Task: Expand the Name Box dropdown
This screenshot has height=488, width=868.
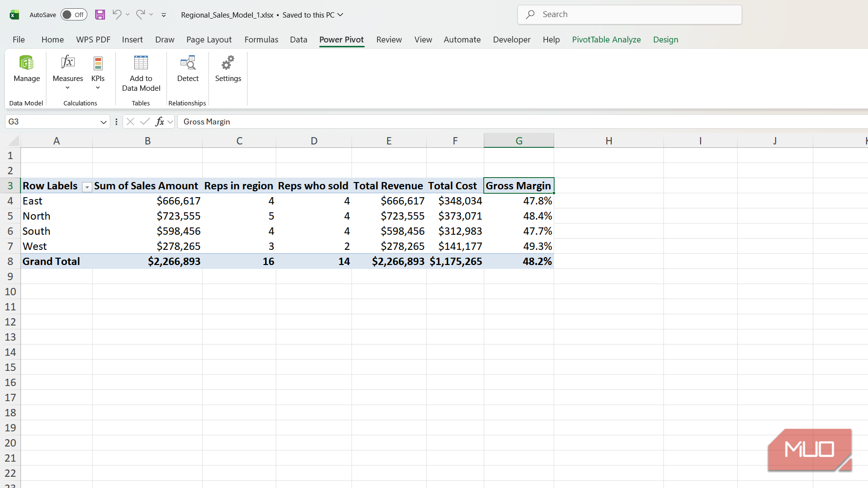Action: click(x=103, y=122)
